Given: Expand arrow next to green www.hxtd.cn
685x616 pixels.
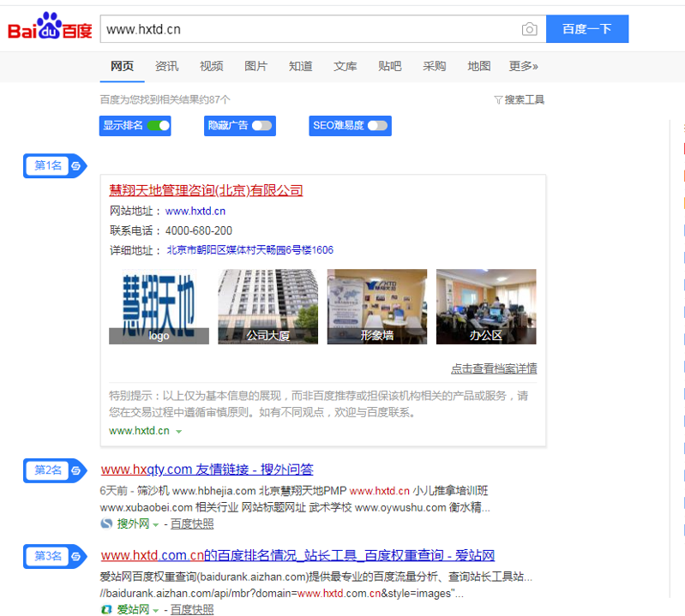Looking at the screenshot, I should pos(178,431).
